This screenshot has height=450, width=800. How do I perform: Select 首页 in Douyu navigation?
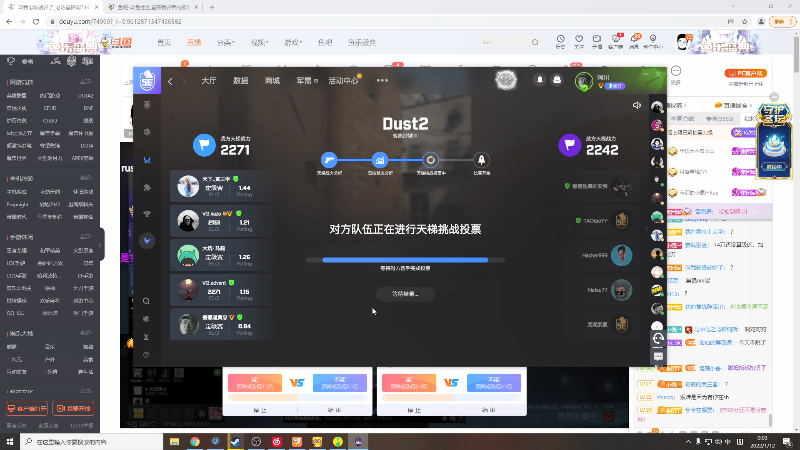pos(164,42)
